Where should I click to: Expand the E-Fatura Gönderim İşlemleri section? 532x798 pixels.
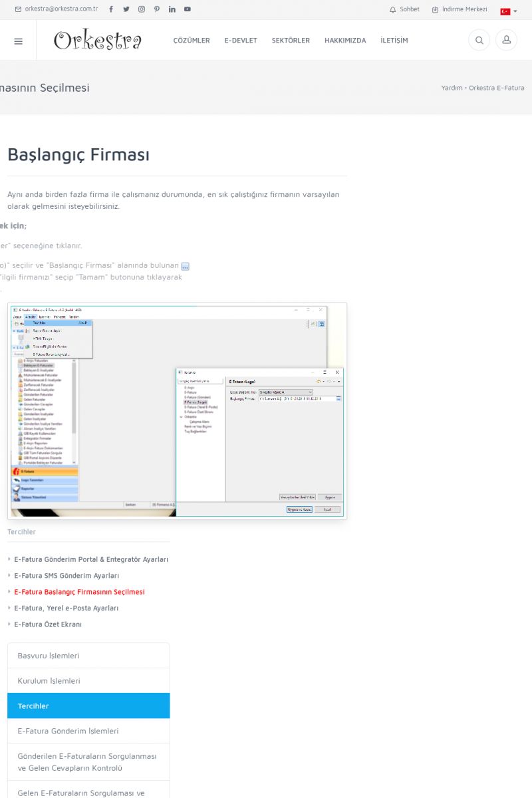click(x=88, y=731)
